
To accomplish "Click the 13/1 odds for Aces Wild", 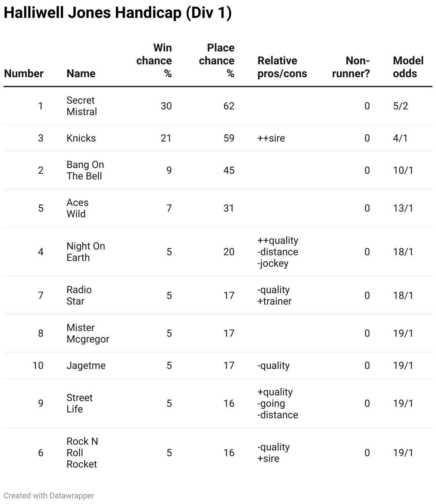I will [x=403, y=208].
